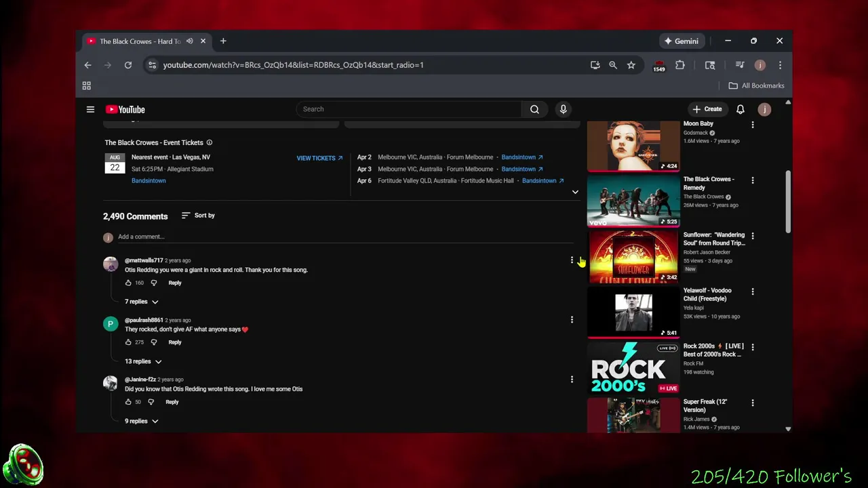Viewport: 868px width, 488px height.
Task: Reply to @Janine-f2z comment
Action: click(x=172, y=402)
